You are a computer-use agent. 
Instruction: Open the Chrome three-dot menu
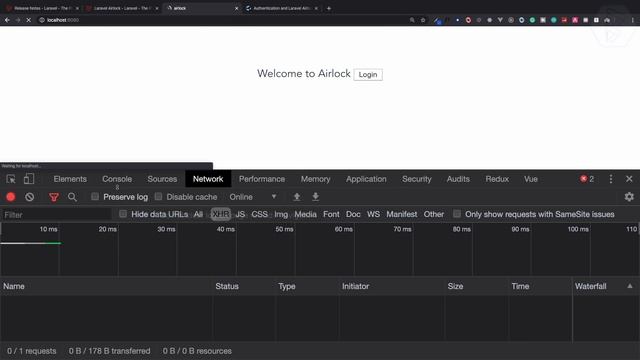633,20
